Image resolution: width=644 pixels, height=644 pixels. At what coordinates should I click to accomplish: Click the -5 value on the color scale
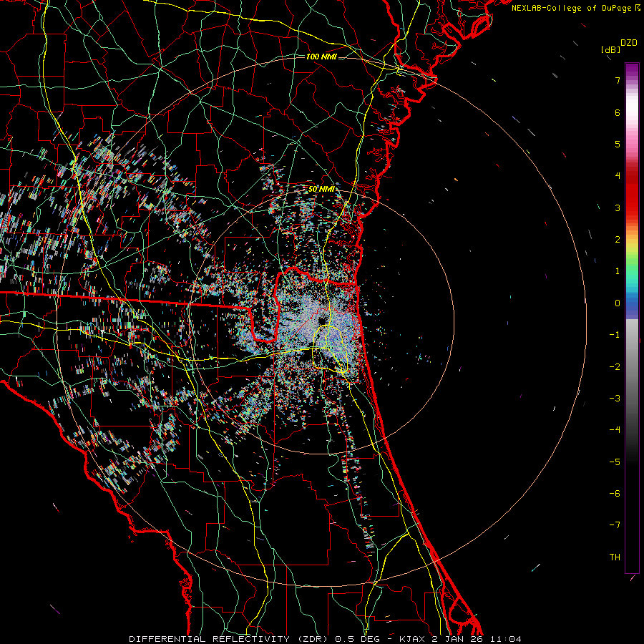pos(615,462)
